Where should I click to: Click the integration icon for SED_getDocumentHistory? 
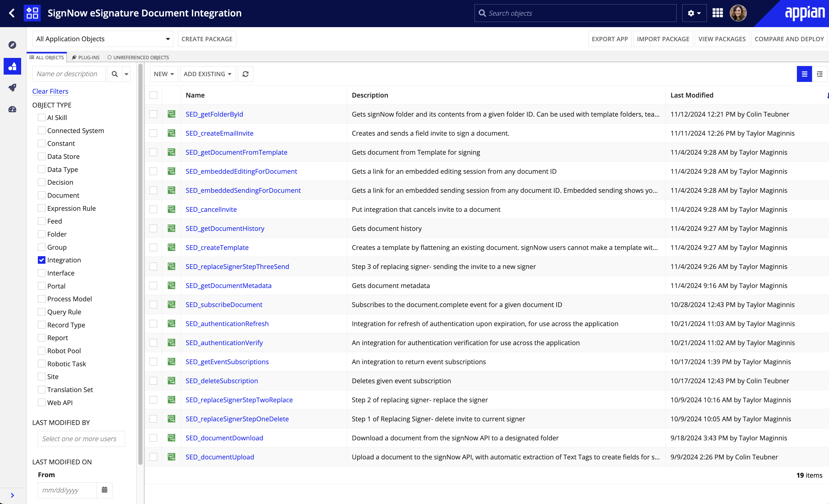coord(171,228)
